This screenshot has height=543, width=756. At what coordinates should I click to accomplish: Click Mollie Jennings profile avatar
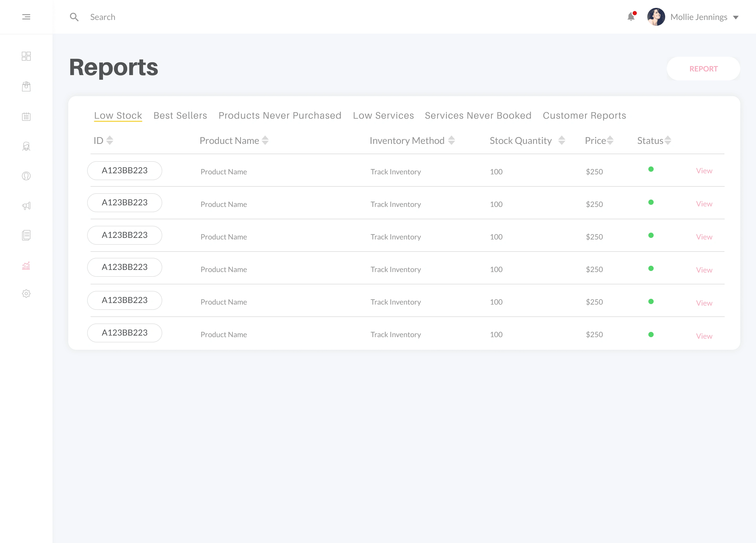coord(656,17)
